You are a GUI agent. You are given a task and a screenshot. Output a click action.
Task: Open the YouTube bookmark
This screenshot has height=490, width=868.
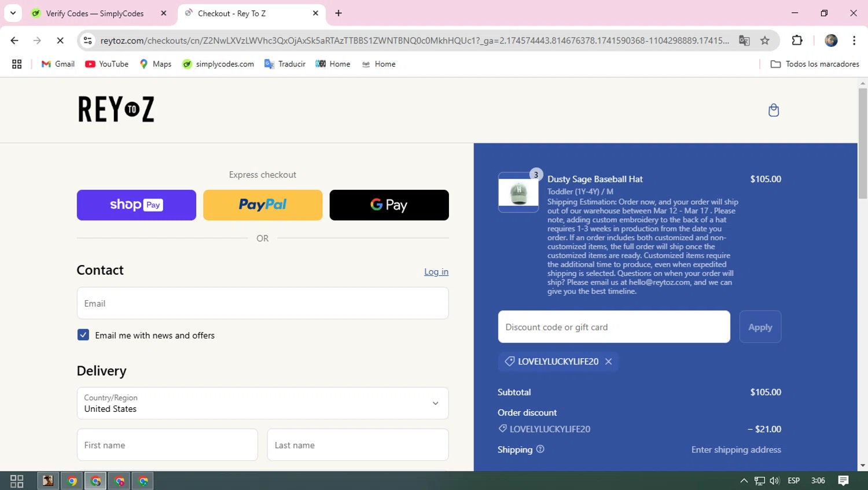[x=107, y=64]
